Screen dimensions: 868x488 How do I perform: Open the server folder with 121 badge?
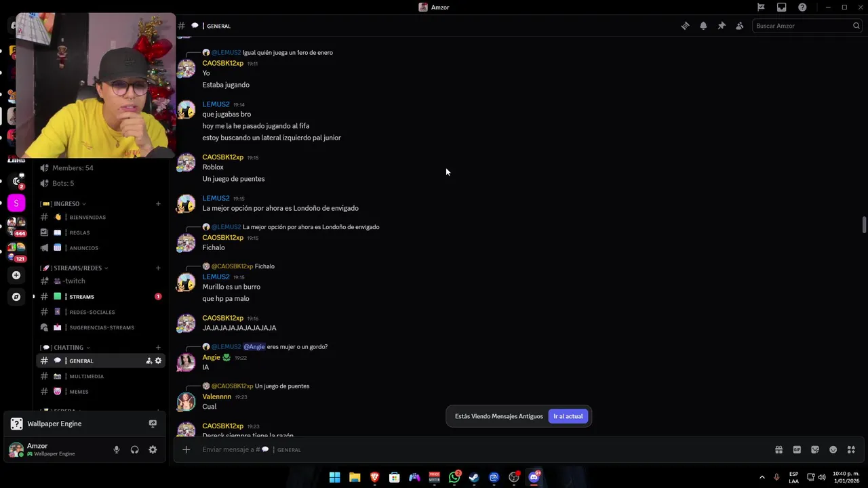[x=16, y=251]
